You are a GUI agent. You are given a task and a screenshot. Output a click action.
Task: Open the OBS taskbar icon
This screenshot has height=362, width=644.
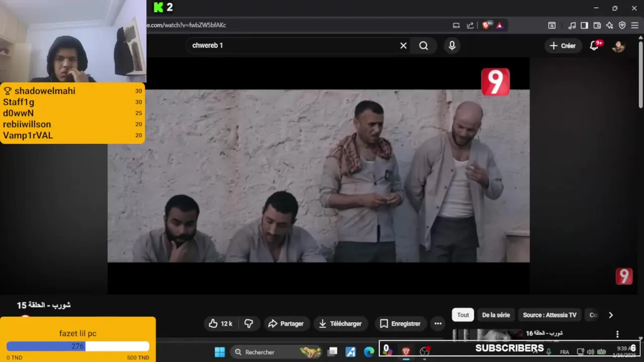click(425, 352)
